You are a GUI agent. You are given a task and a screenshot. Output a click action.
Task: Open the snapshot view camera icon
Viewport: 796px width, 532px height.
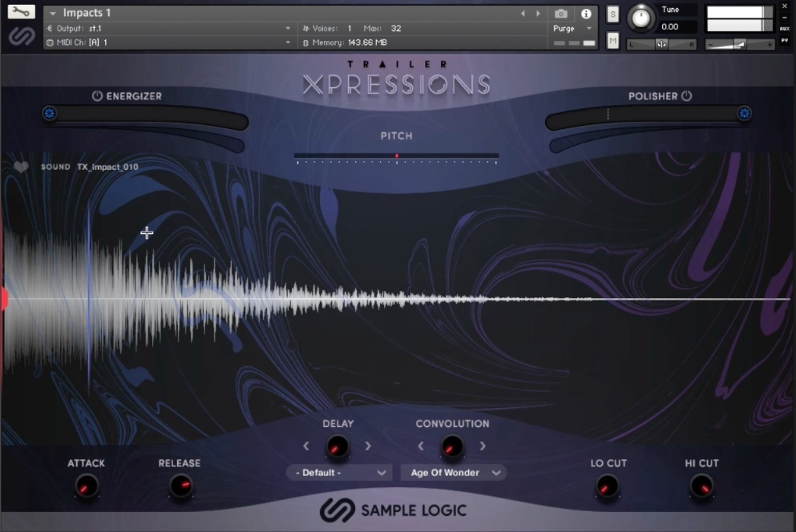[561, 14]
